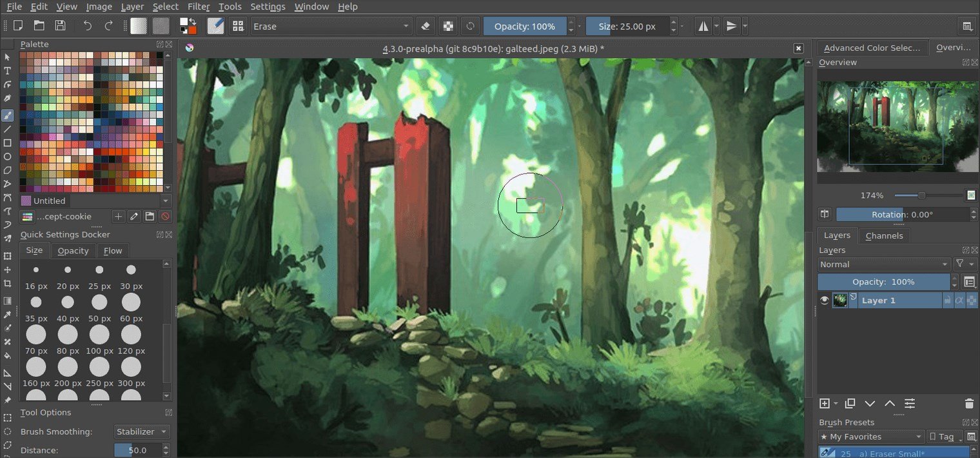This screenshot has width=980, height=458.
Task: Select the Rectangle tool
Action: click(8, 143)
